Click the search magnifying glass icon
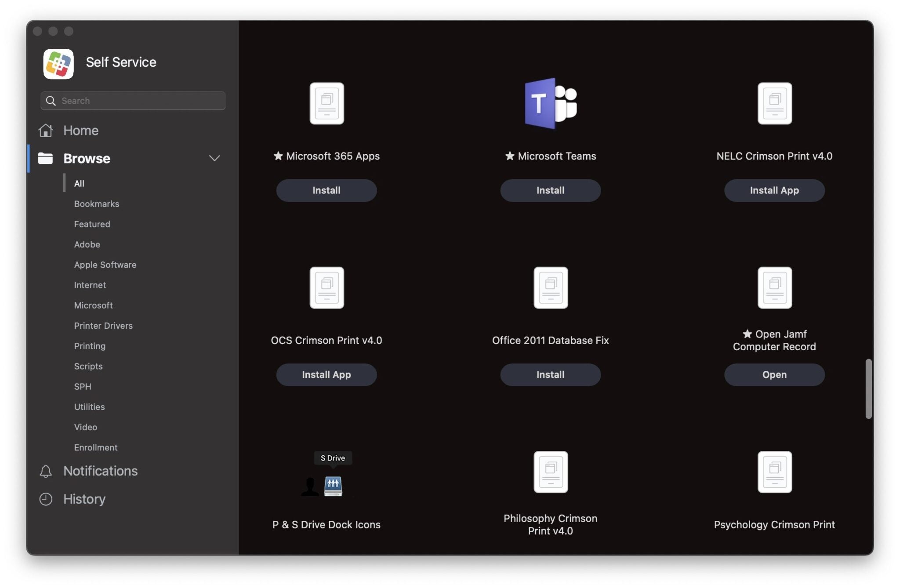 pyautogui.click(x=51, y=101)
